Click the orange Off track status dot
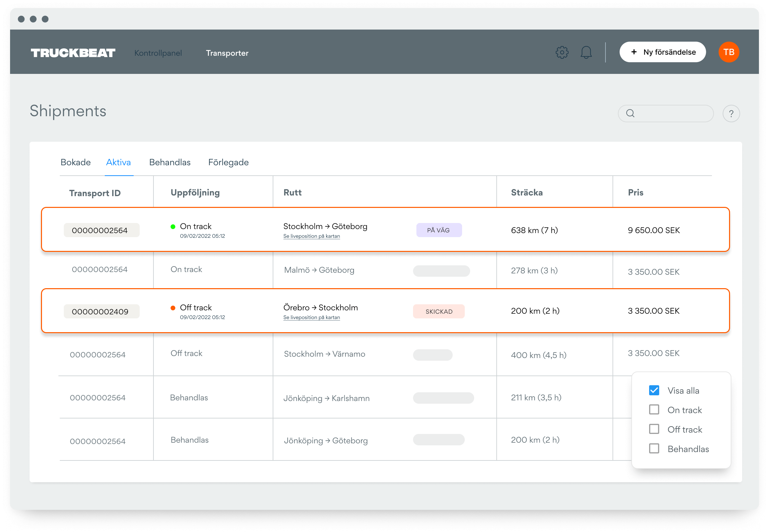This screenshot has height=532, width=769. [x=173, y=308]
